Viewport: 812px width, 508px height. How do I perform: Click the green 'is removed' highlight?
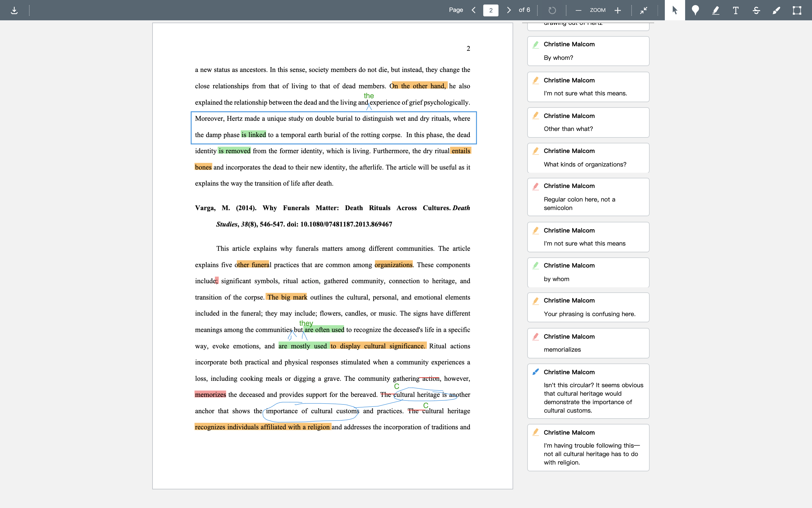pyautogui.click(x=234, y=151)
